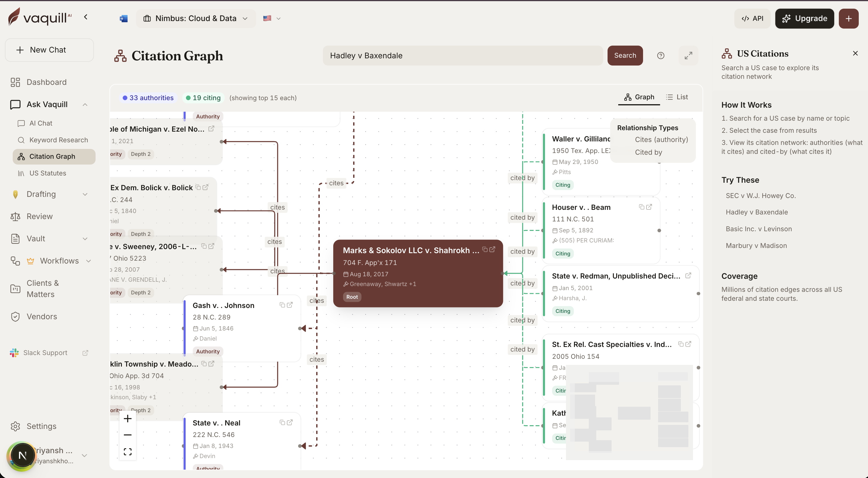This screenshot has width=868, height=478.
Task: Try the Hadley v Baxendale example
Action: (757, 212)
